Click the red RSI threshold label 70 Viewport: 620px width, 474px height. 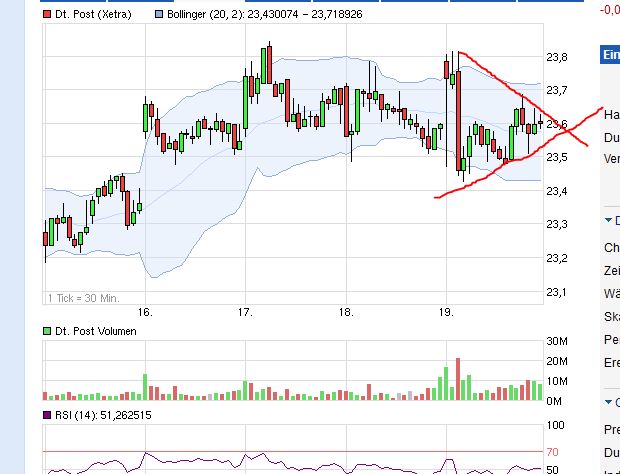(553, 452)
